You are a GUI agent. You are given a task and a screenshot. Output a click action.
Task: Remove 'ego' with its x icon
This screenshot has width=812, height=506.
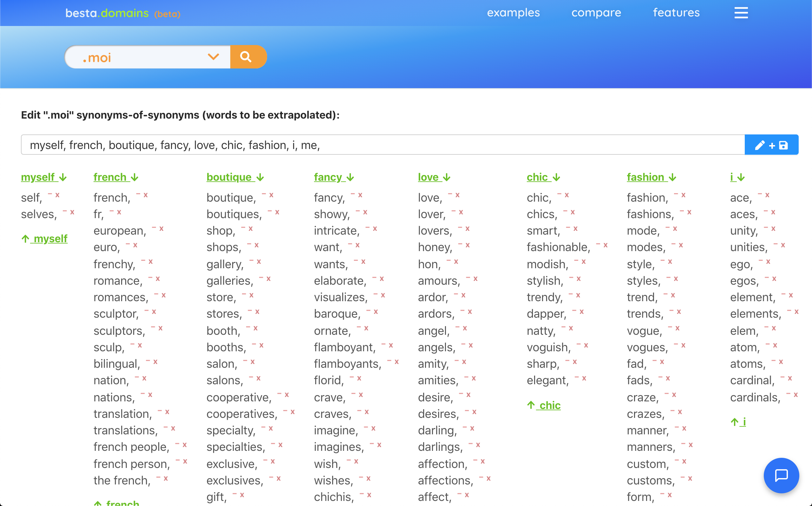(x=768, y=262)
